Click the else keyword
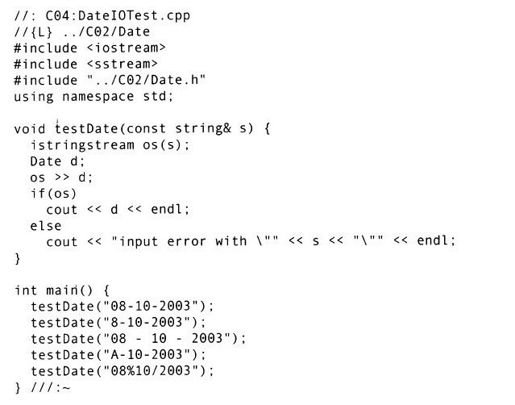The height and width of the screenshot is (405, 515). click(46, 226)
